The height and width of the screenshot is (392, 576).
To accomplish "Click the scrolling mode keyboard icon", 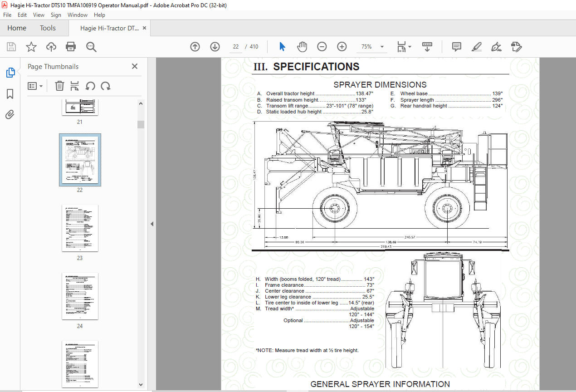I will pos(427,47).
